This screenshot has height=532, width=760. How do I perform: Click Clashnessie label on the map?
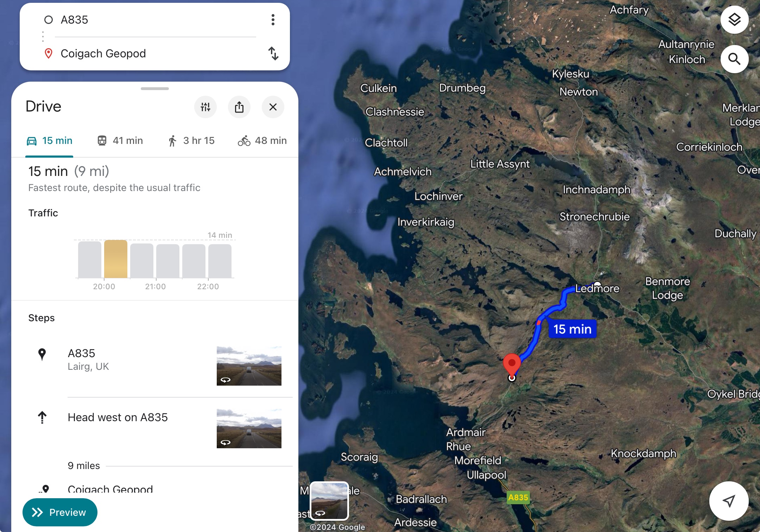pyautogui.click(x=395, y=112)
